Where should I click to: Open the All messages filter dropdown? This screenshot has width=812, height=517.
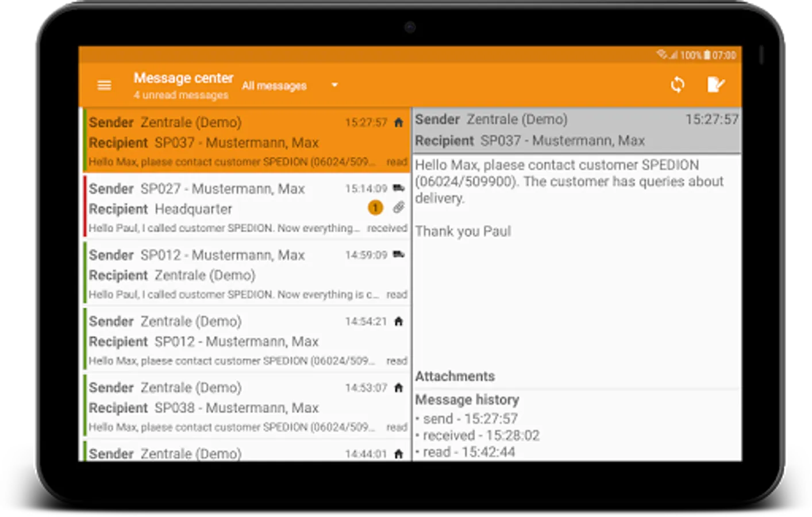click(x=290, y=86)
